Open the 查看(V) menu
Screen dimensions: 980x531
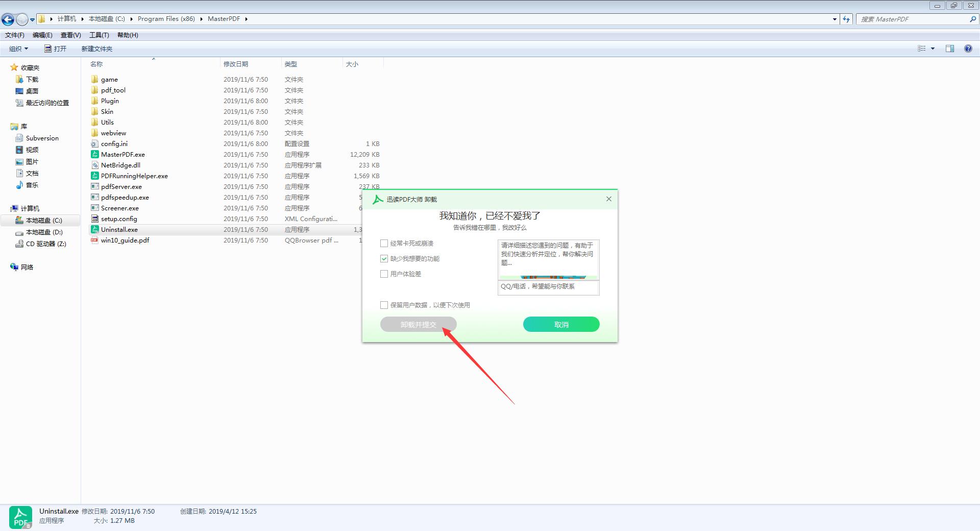click(x=70, y=35)
